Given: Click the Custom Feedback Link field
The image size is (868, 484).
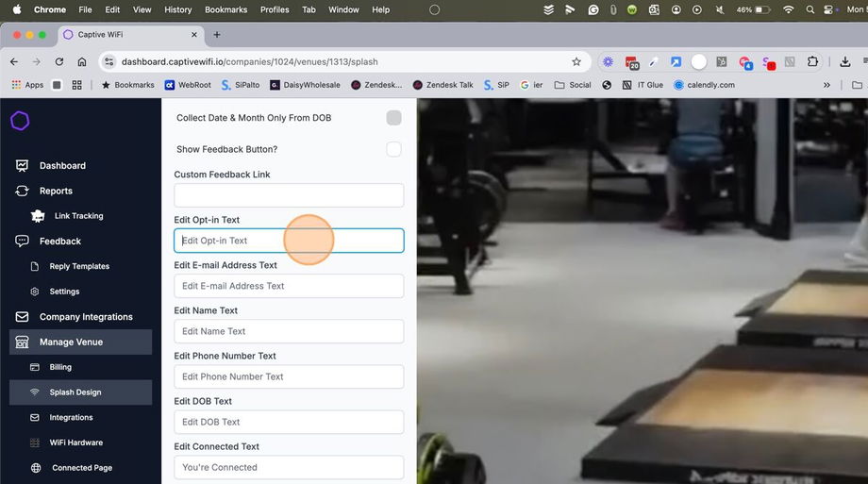Looking at the screenshot, I should click(x=289, y=195).
